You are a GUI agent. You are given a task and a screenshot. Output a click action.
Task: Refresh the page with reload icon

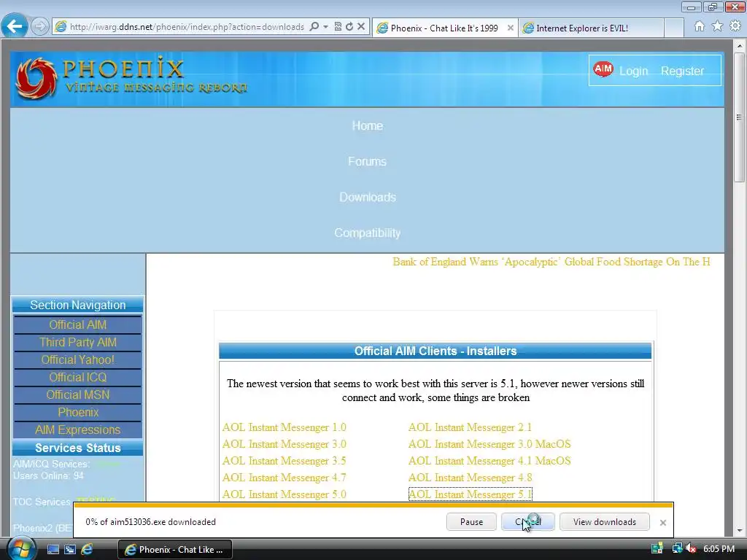tap(349, 27)
